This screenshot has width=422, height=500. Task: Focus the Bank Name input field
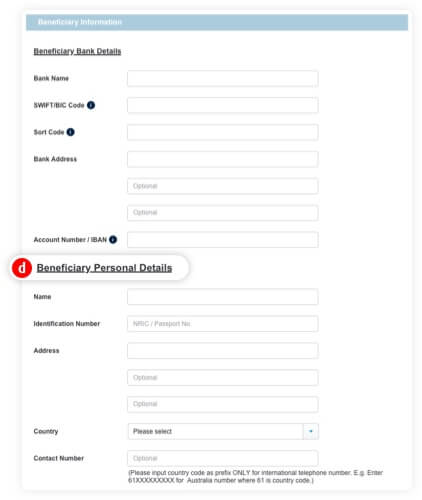pos(223,79)
